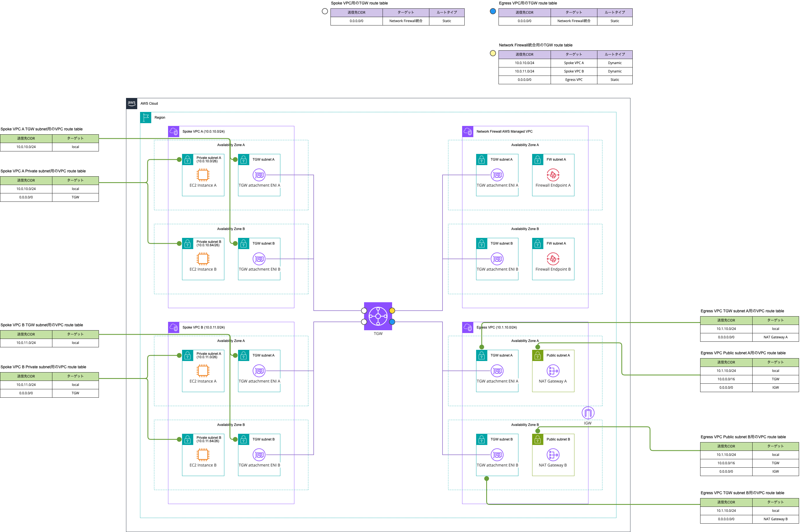Select 'Egress VPC TGW subnet B用のVPC route table' title
Image resolution: width=801 pixels, height=532 pixels.
point(742,493)
